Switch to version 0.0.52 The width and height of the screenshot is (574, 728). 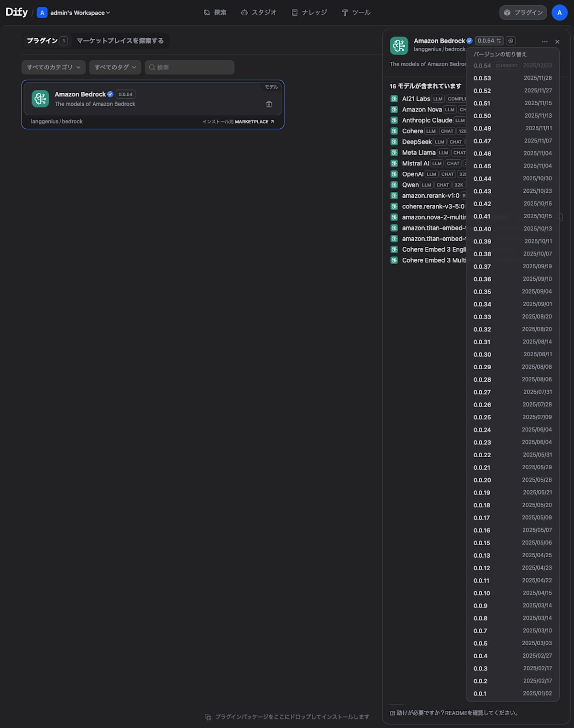pyautogui.click(x=513, y=90)
